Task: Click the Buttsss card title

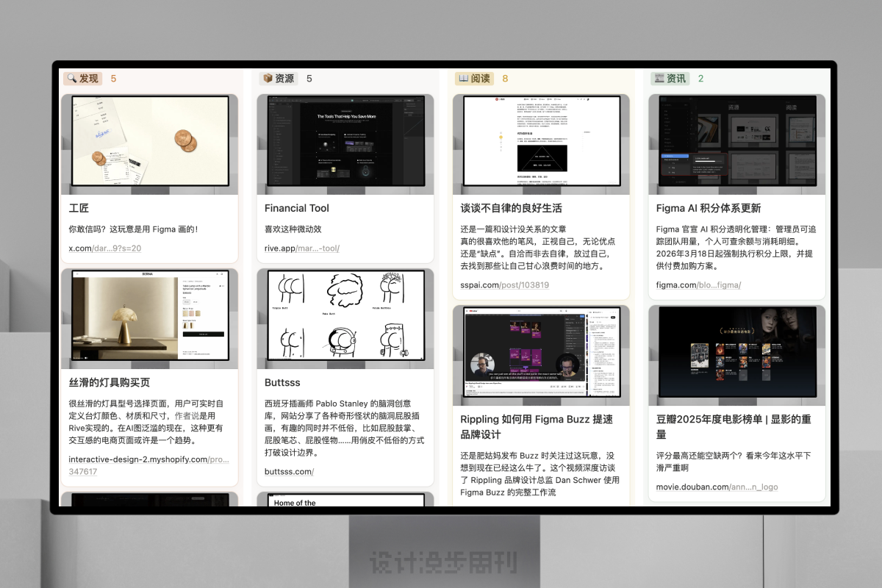Action: [282, 382]
